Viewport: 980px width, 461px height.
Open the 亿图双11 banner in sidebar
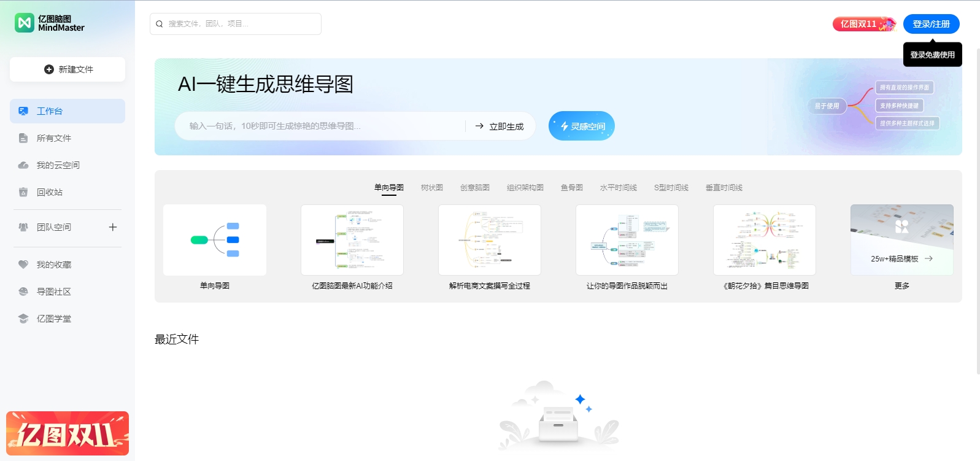68,433
